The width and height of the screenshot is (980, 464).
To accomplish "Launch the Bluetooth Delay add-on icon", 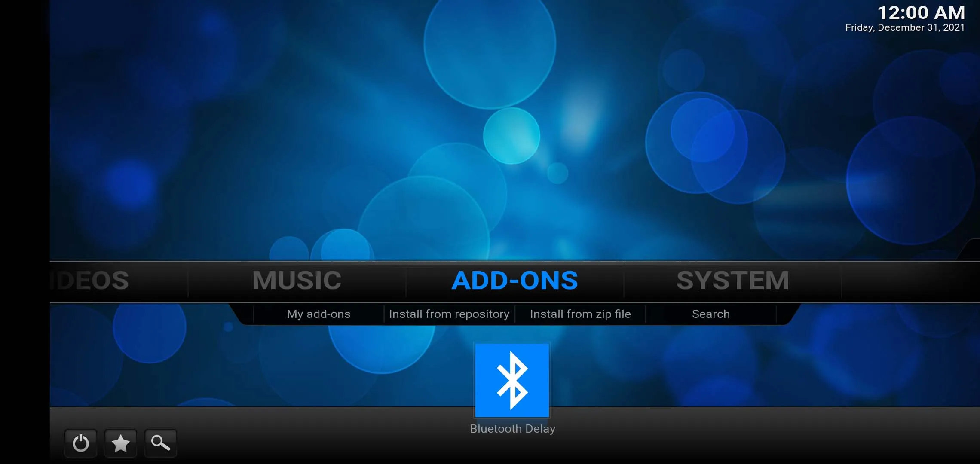I will pos(512,380).
